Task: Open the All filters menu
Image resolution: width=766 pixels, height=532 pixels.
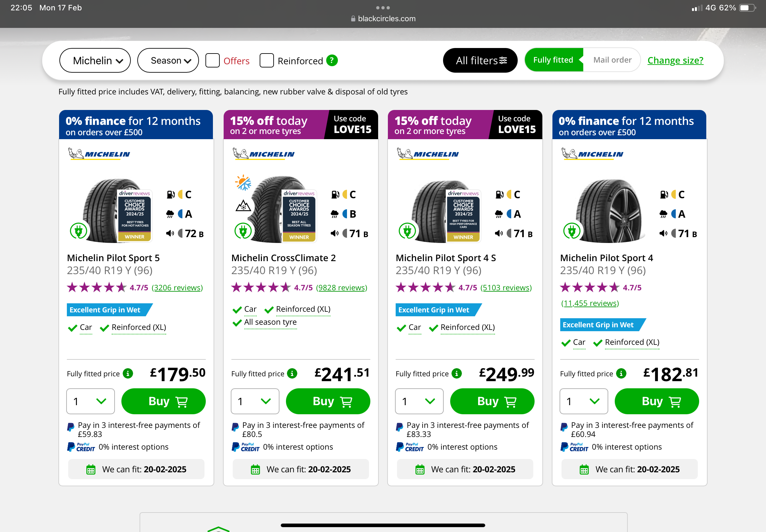Action: pos(480,60)
